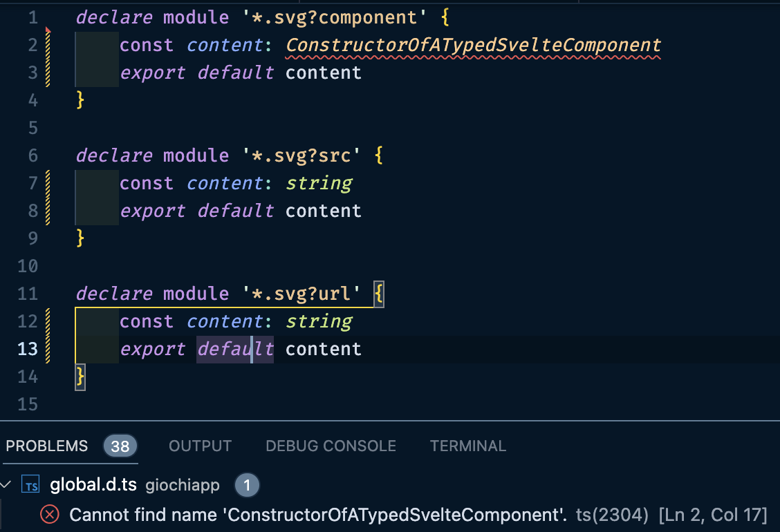Screen dimensions: 780x532
Task: Click the squiggly-underlined ConstructorOfATypedSvelteComponent identifier
Action: click(472, 45)
